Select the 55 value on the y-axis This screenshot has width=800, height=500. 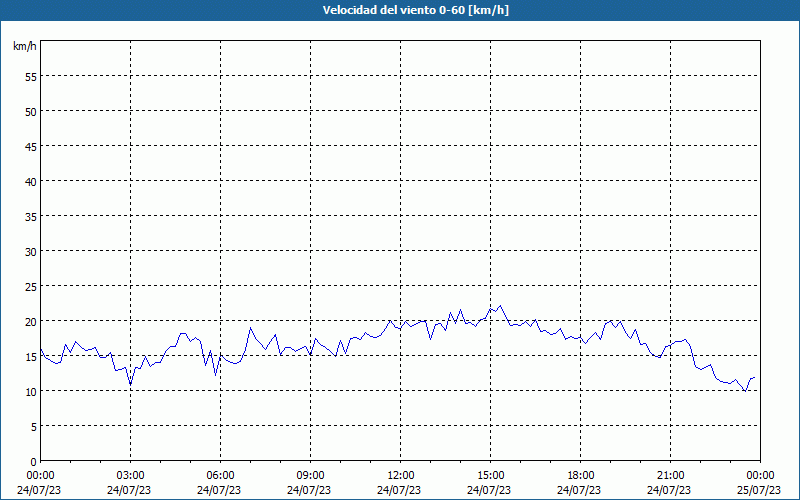click(x=29, y=76)
